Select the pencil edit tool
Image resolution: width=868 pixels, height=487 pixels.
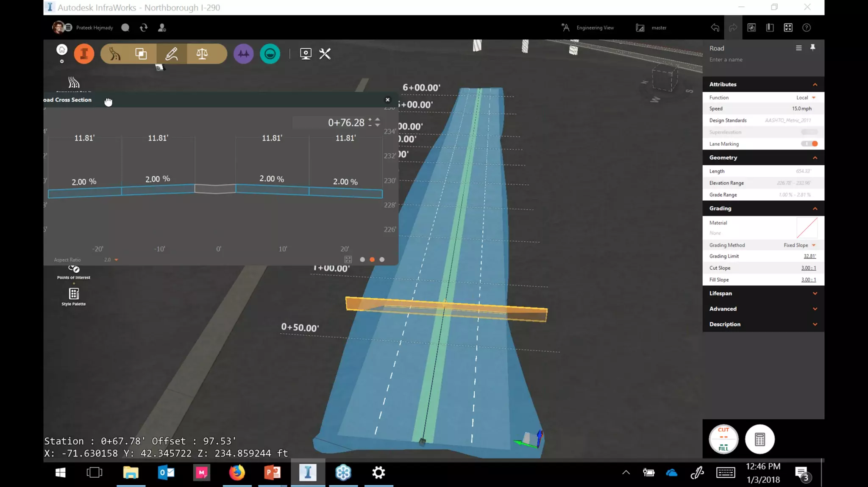[x=172, y=54]
